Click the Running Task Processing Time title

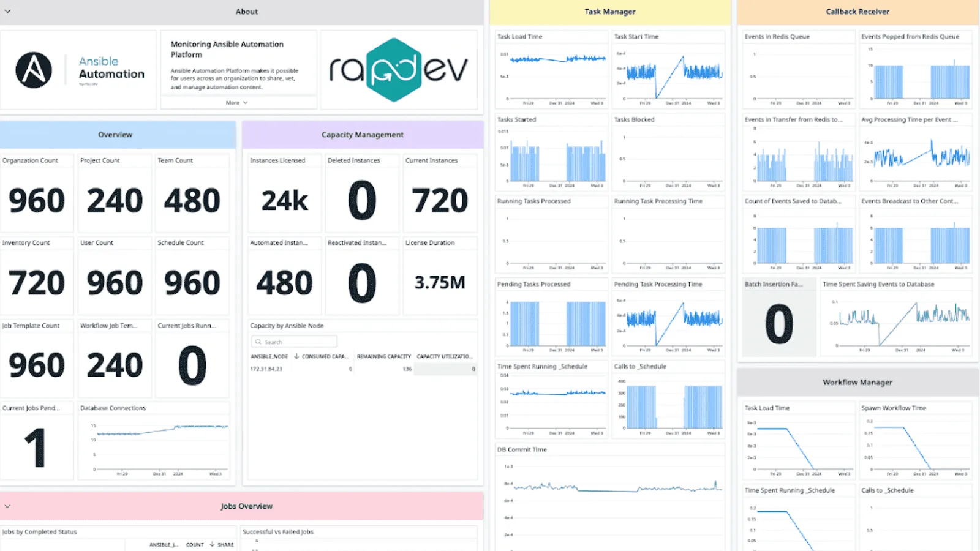pos(658,201)
